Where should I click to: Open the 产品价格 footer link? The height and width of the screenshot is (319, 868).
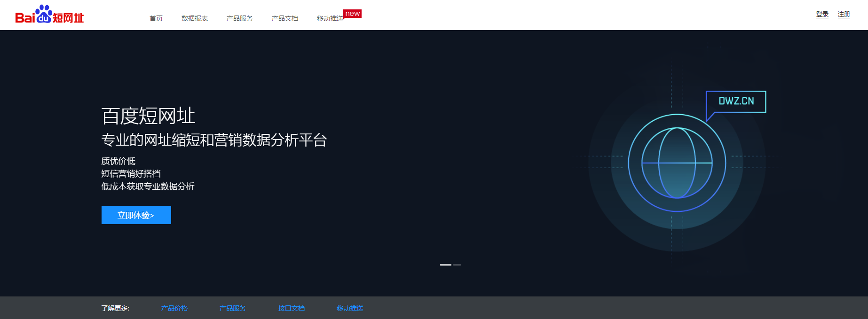(x=174, y=308)
